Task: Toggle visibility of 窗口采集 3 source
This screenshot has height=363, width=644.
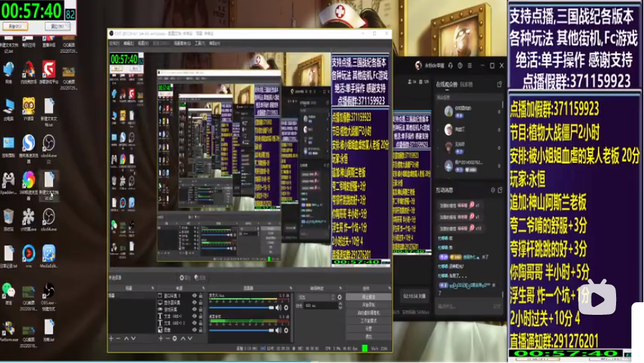Action: click(194, 295)
